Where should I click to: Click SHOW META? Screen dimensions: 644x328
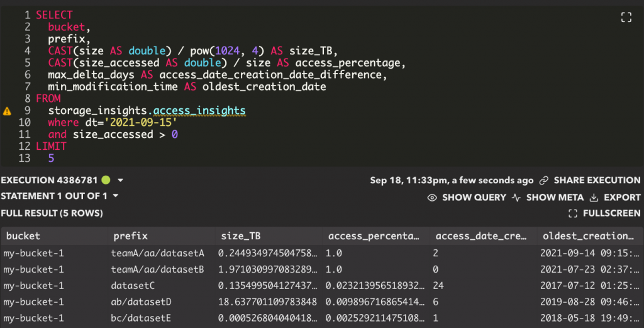point(555,198)
